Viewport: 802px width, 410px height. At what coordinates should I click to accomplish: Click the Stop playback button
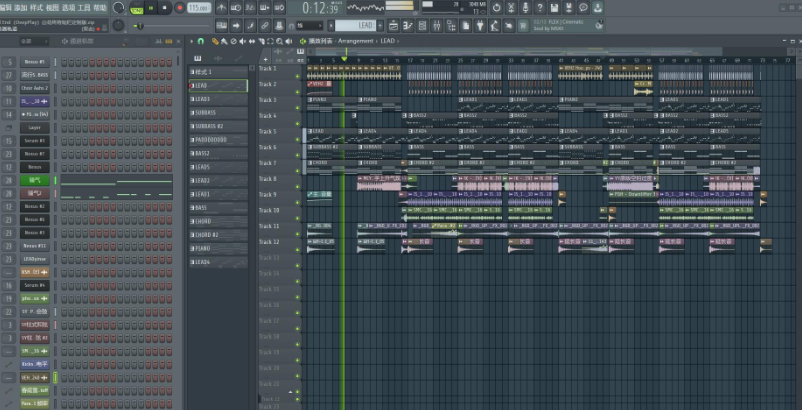166,8
